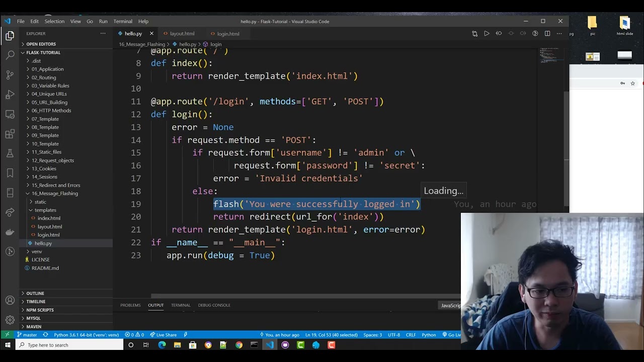The image size is (644, 362).
Task: Click the master branch in status bar
Action: [27, 335]
